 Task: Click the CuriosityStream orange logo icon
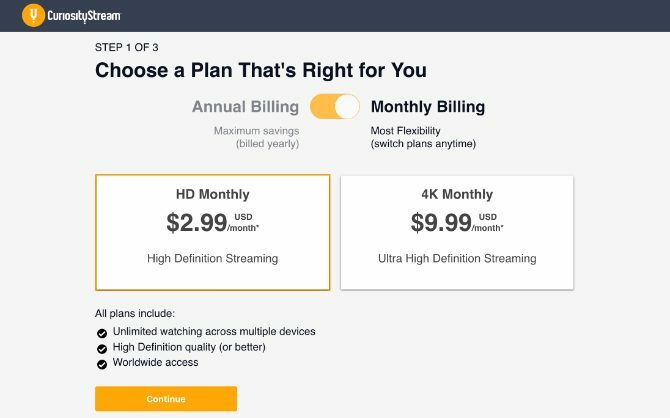point(33,15)
